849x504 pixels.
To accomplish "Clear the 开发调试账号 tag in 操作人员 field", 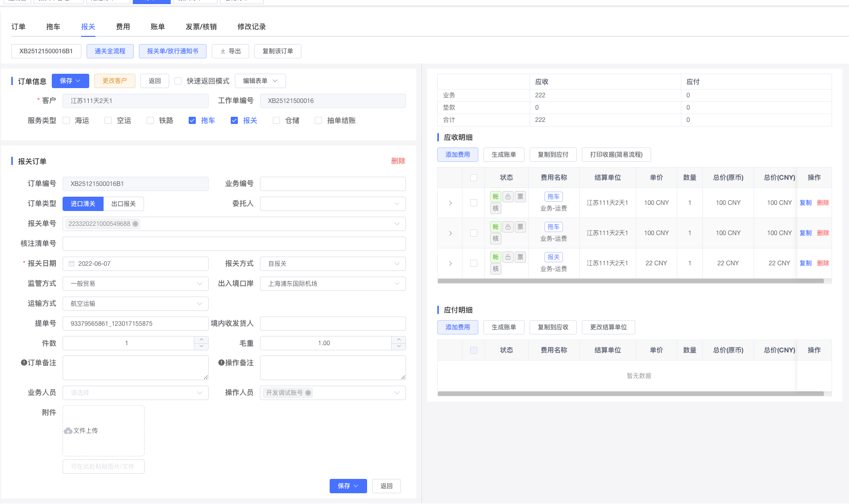I will point(308,393).
